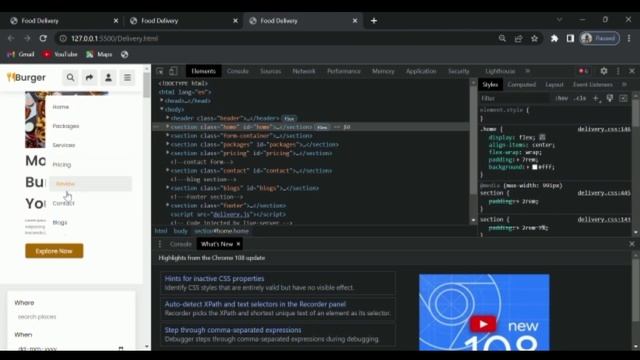Open the Sources tab in DevTools
This screenshot has width=640, height=360.
click(270, 71)
